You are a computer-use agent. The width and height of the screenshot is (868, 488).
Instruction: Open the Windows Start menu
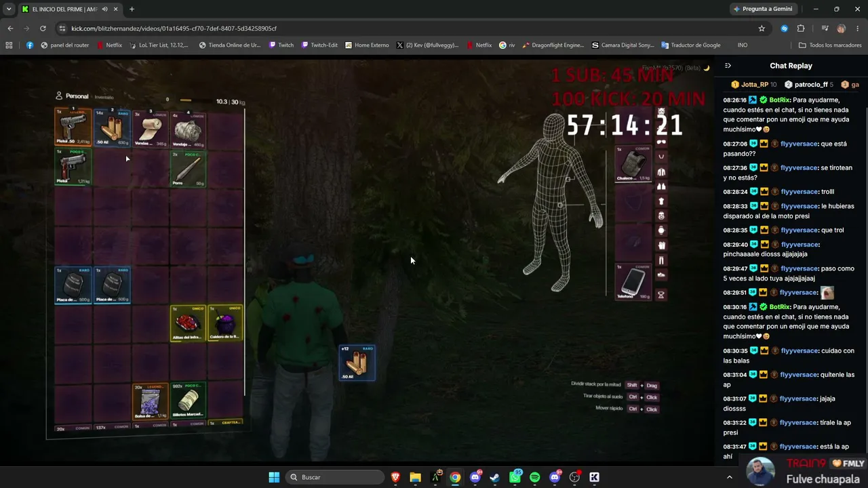tap(274, 477)
